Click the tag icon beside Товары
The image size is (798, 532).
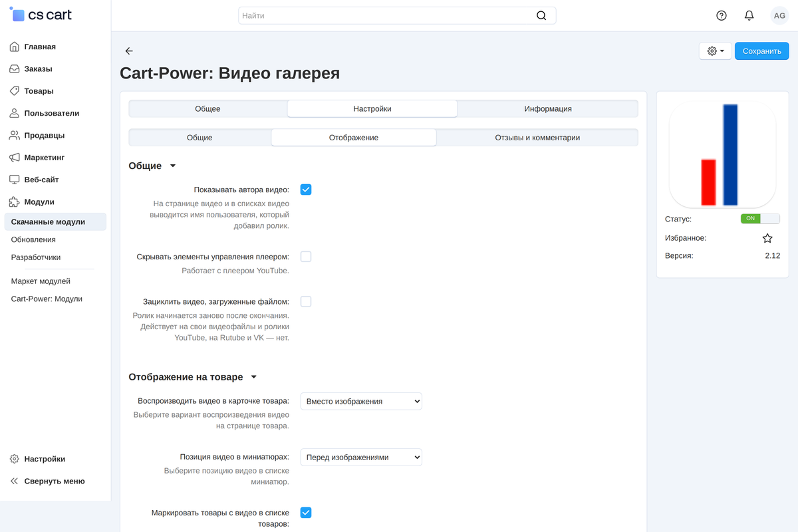coord(15,91)
